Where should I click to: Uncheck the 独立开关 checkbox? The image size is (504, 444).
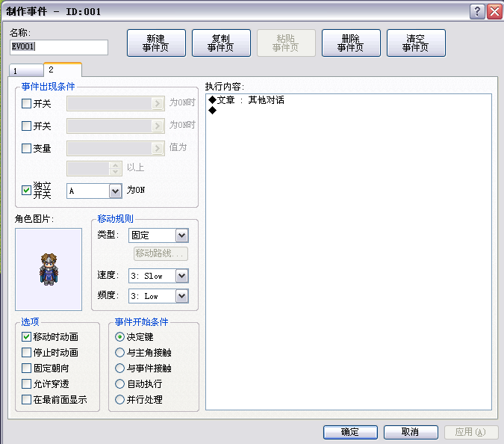pos(26,190)
